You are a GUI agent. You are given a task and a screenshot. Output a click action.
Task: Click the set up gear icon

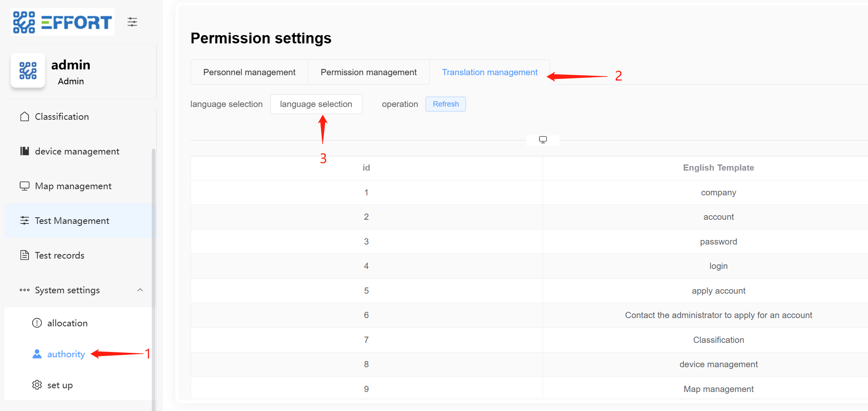click(37, 385)
